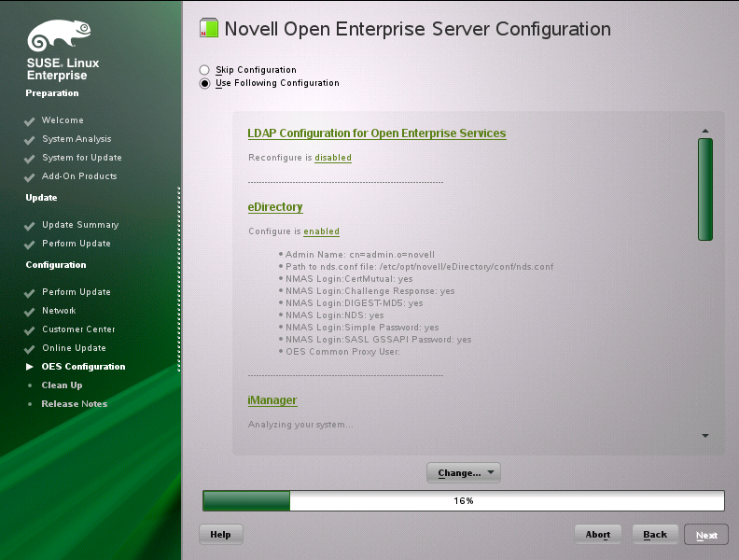Click the Preparation section heading
The image size is (739, 560).
52,93
